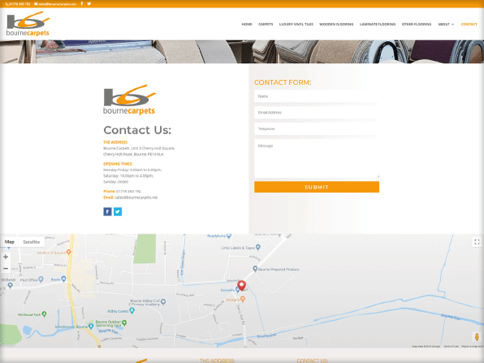484x363 pixels.
Task: Click the Facebook icon in top bar
Action: click(x=82, y=4)
